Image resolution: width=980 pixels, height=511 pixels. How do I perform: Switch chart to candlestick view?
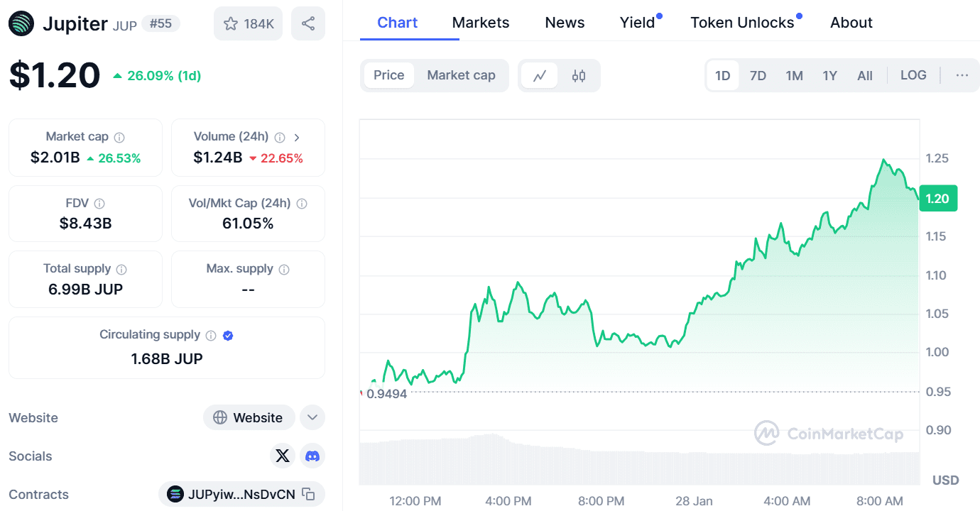(x=579, y=75)
